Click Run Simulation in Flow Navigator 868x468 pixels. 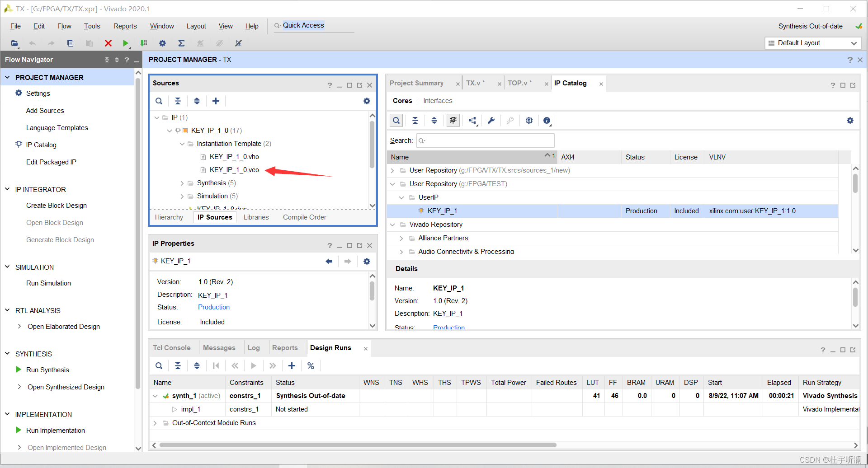[48, 283]
